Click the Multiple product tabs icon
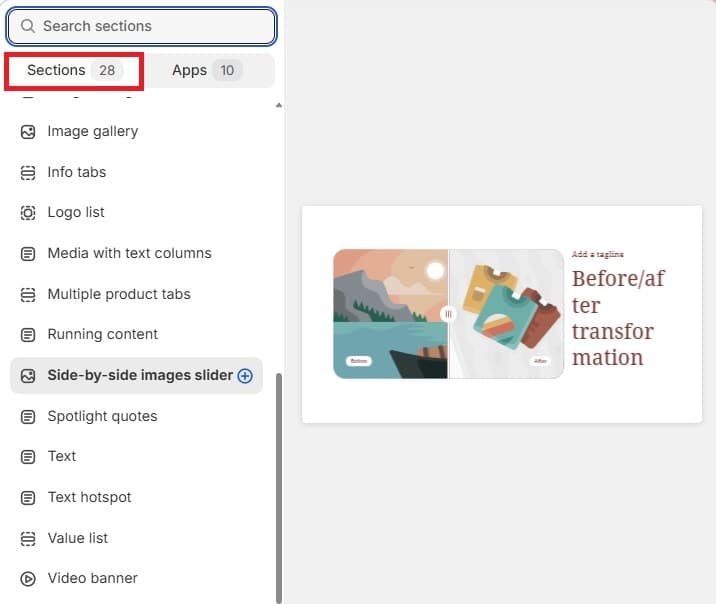 (28, 294)
